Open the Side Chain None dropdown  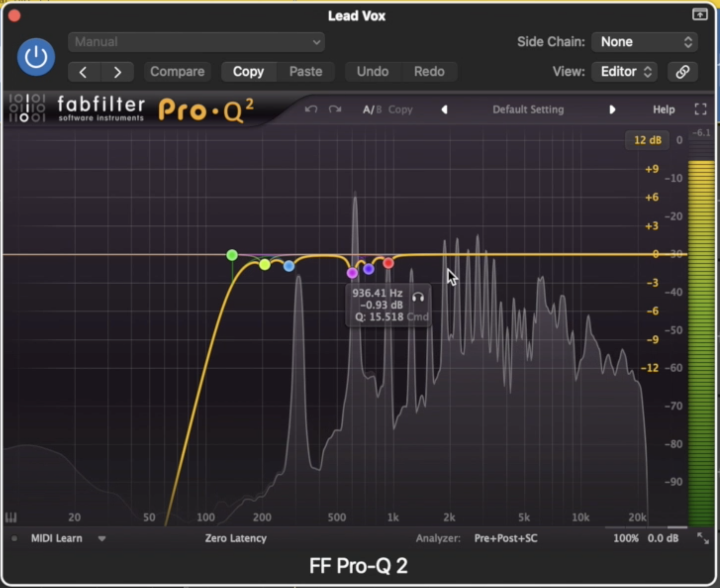644,42
